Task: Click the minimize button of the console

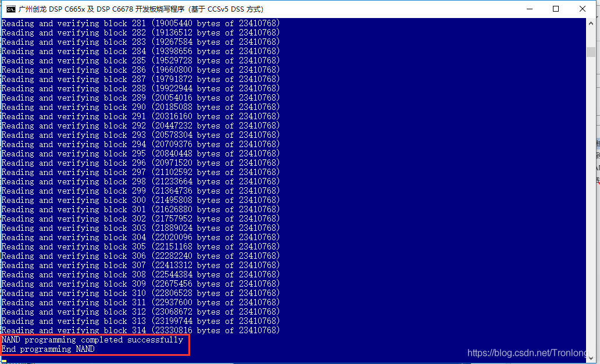Action: [x=528, y=9]
